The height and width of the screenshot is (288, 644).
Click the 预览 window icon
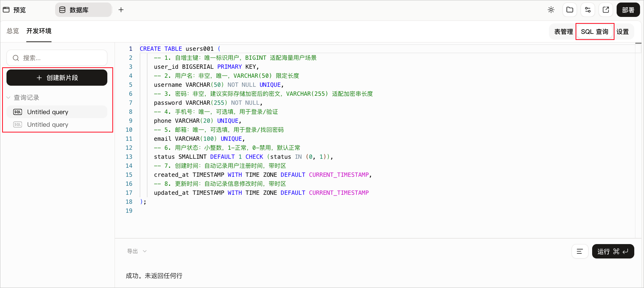6,10
